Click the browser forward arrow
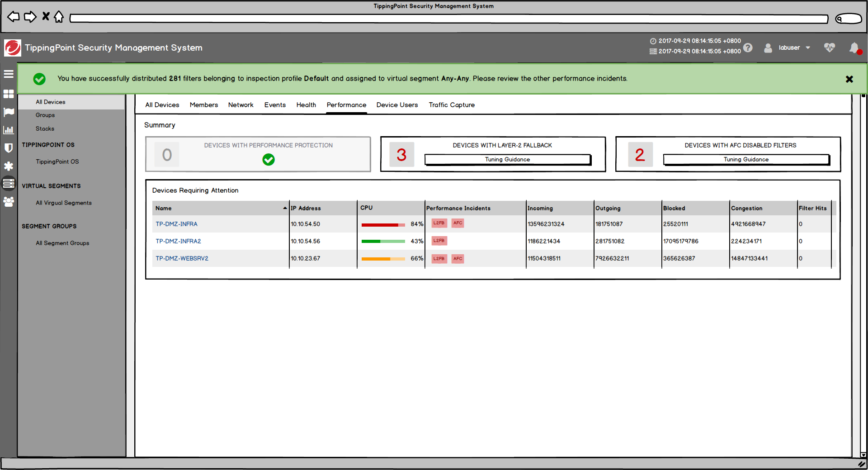The width and height of the screenshot is (868, 470). click(30, 17)
